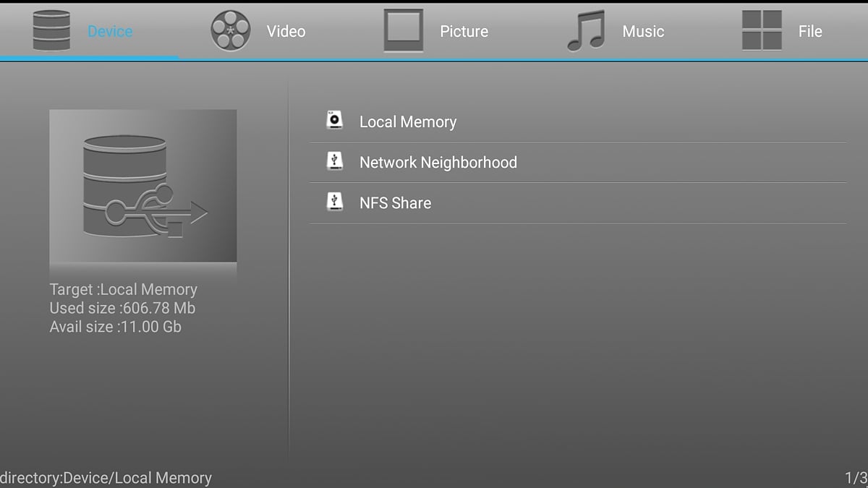Click the 1/3 page indicator
The height and width of the screenshot is (488, 868).
pos(856,478)
